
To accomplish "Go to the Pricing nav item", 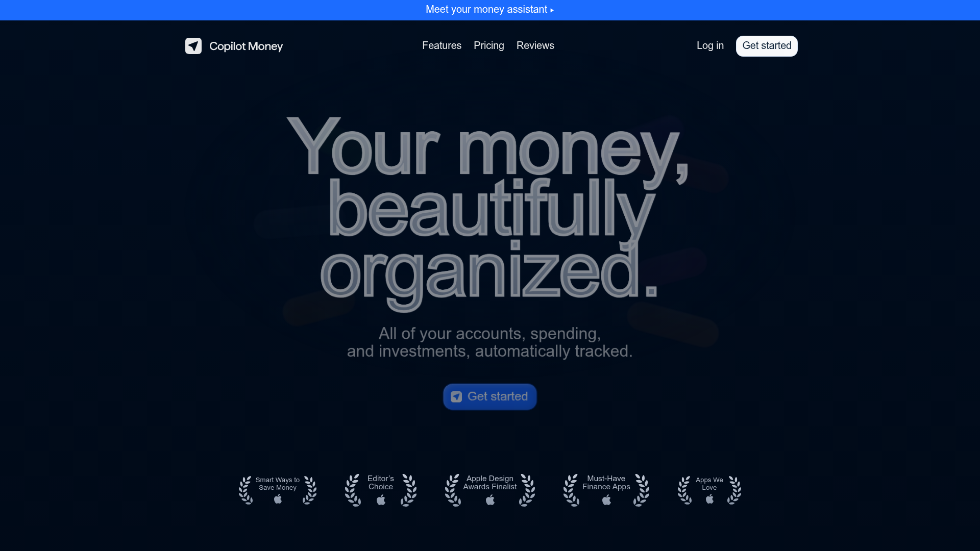I will [x=489, y=45].
